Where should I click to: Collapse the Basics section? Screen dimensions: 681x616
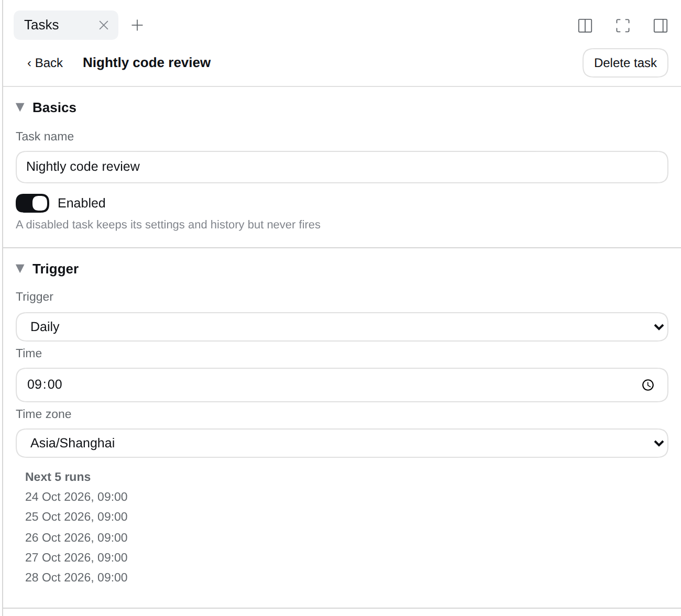(x=20, y=107)
